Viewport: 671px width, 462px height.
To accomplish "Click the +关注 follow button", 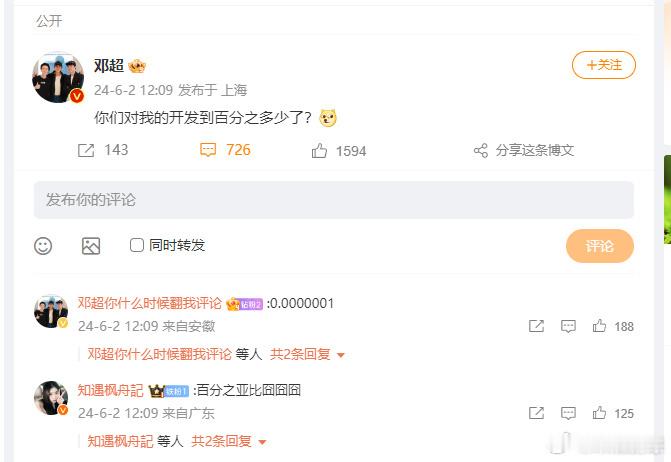I will point(604,65).
